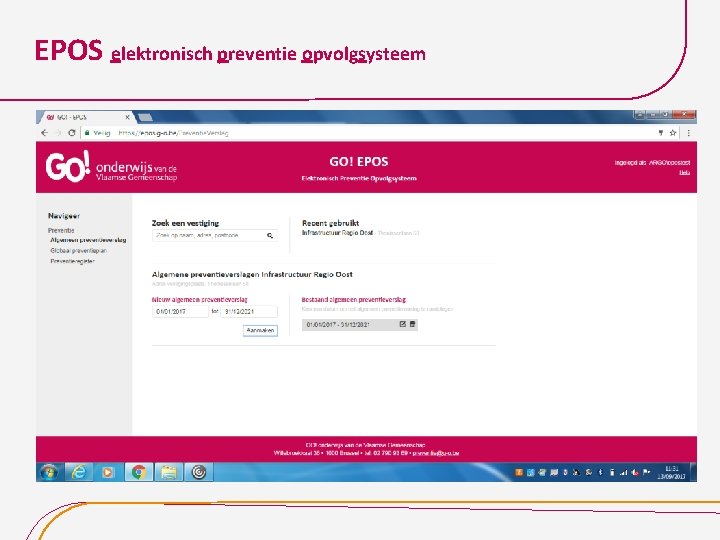Click the Aanmaken button
The width and height of the screenshot is (720, 540).
[260, 331]
